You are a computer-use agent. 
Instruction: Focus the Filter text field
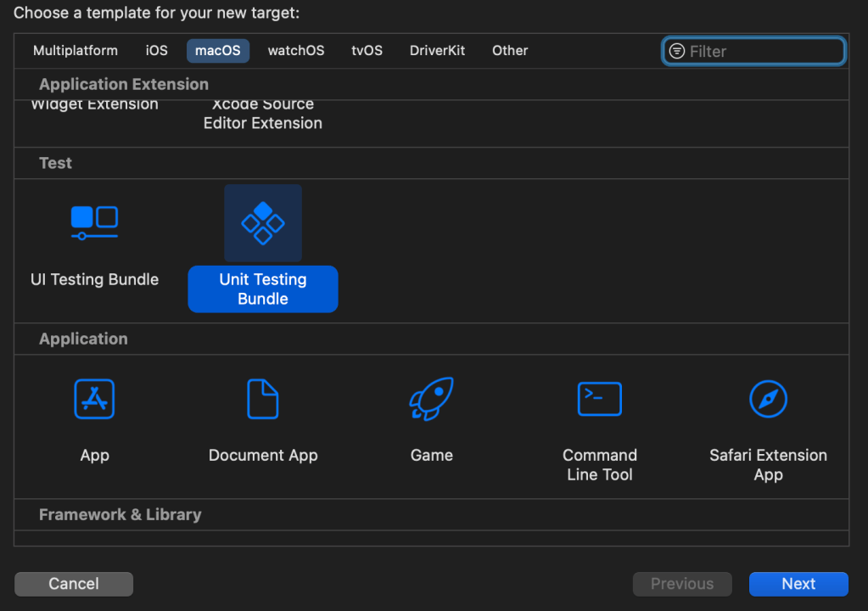click(764, 51)
